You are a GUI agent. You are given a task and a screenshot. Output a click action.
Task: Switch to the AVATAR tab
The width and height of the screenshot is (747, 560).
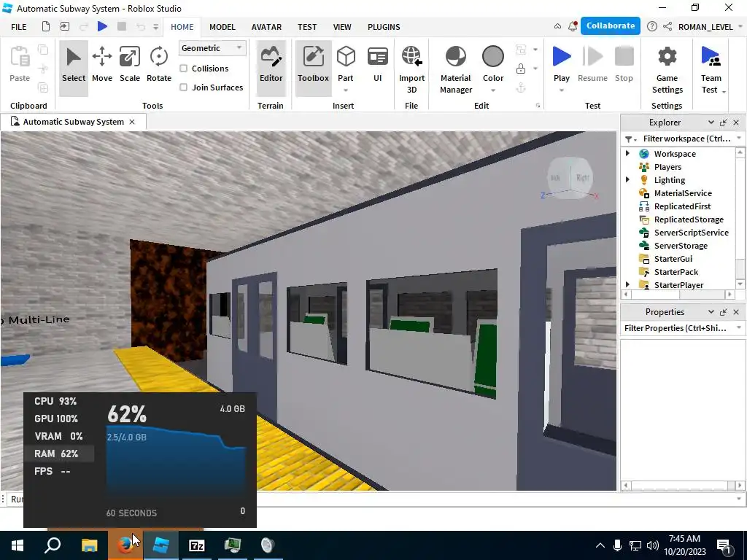click(x=266, y=27)
